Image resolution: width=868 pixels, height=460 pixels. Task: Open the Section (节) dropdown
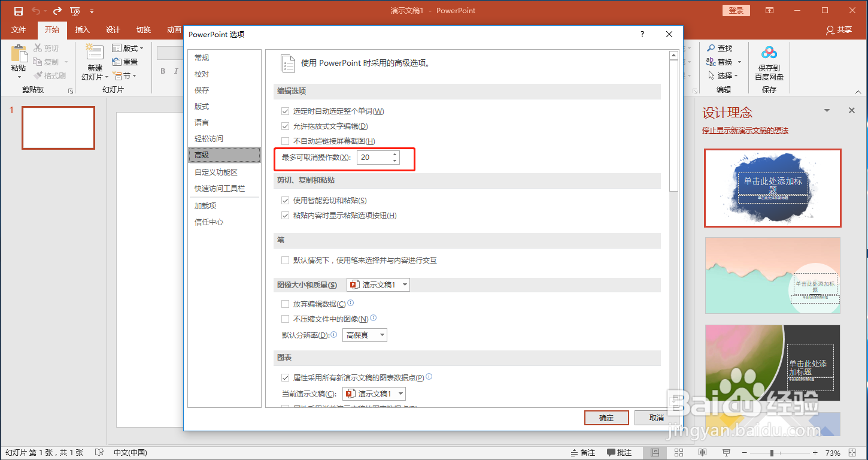click(x=125, y=76)
